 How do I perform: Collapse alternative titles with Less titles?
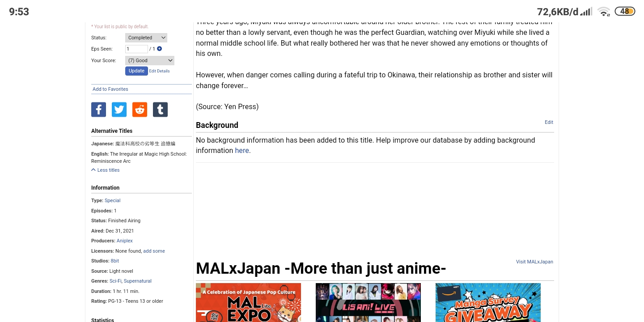(106, 170)
